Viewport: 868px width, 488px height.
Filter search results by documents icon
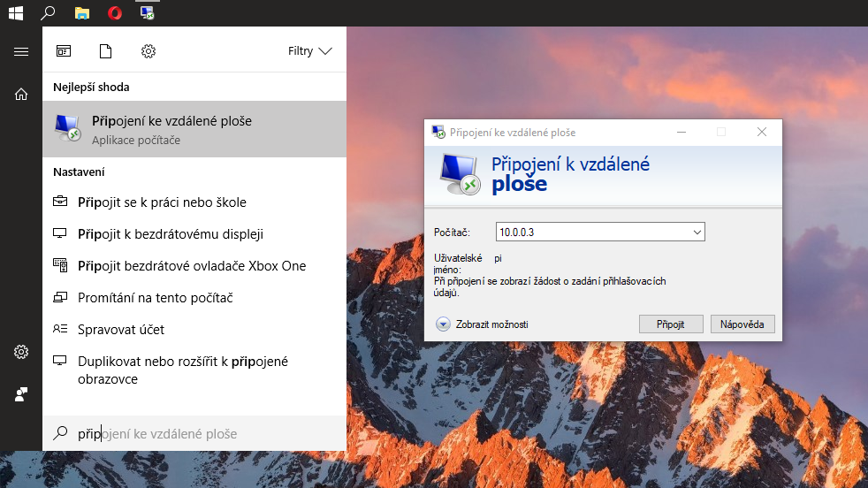tap(106, 51)
